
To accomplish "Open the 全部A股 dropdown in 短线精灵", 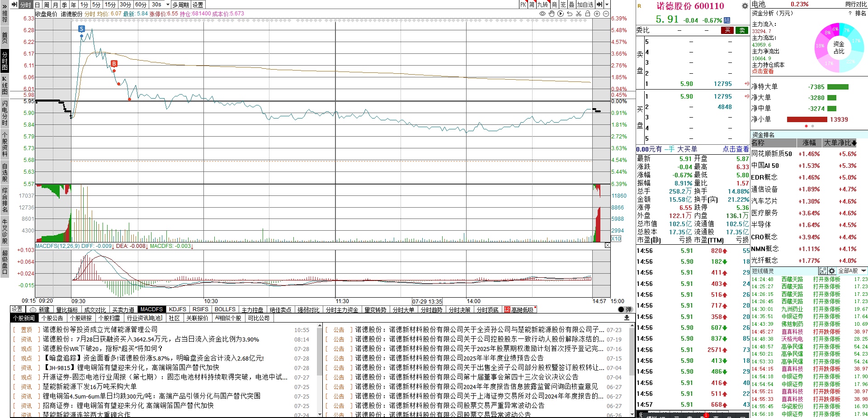I will [853, 271].
